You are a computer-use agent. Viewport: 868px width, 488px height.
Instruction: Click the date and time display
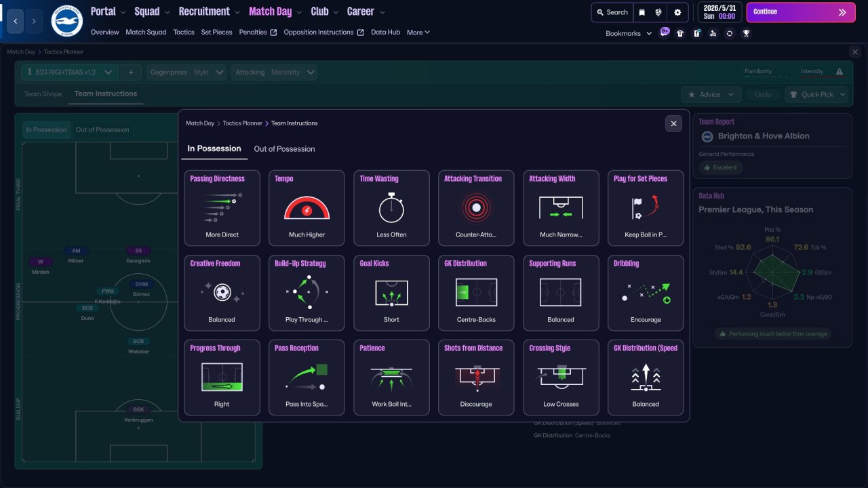[719, 12]
